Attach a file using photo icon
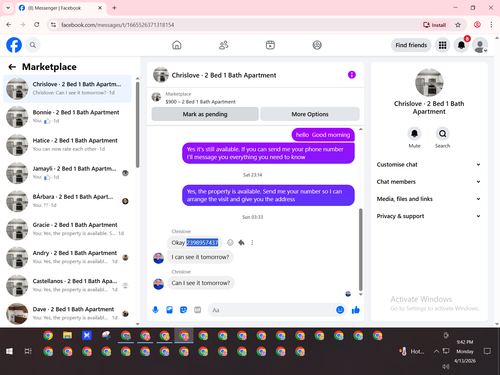 [x=169, y=310]
